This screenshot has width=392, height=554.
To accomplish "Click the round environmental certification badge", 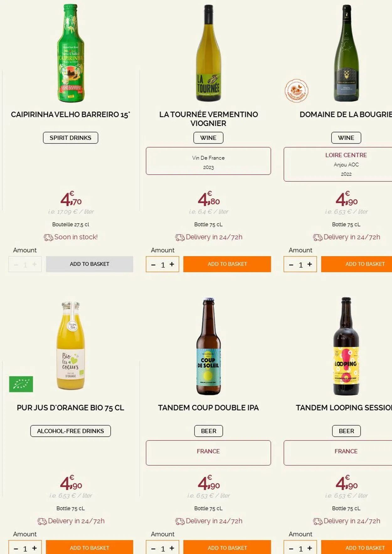I will pyautogui.click(x=296, y=91).
